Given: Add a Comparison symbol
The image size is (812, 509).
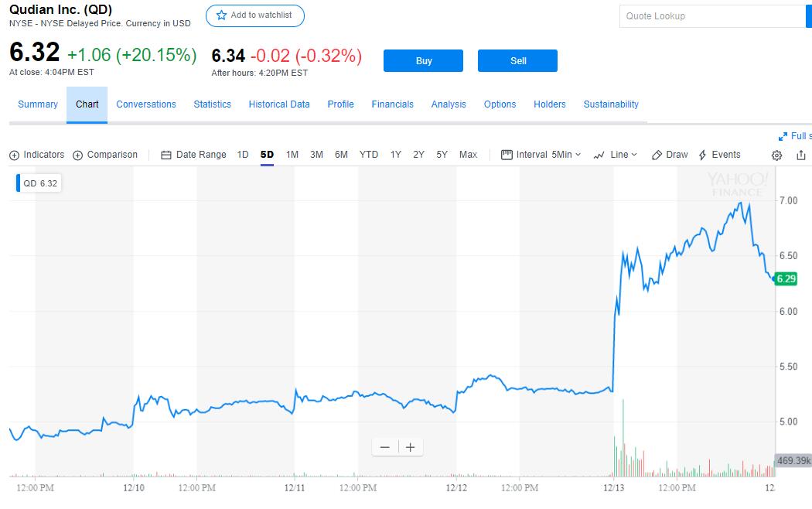Looking at the screenshot, I should (105, 155).
